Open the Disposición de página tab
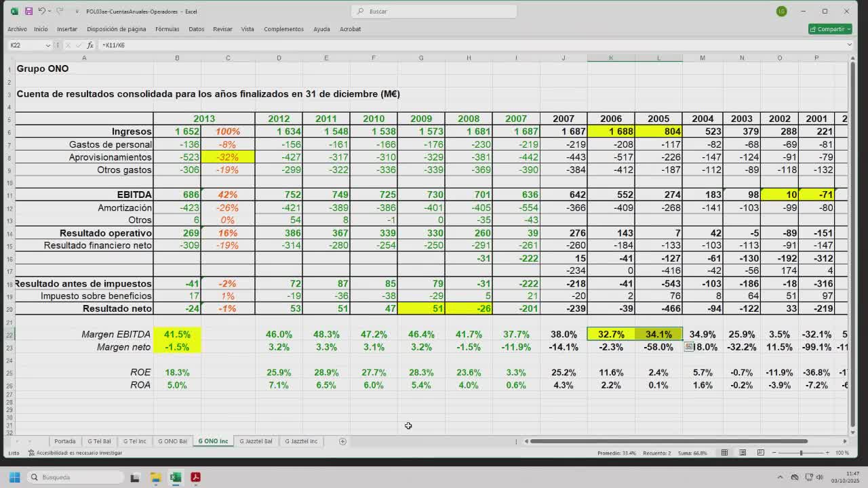Screen dimensions: 868x488 (x=116, y=29)
